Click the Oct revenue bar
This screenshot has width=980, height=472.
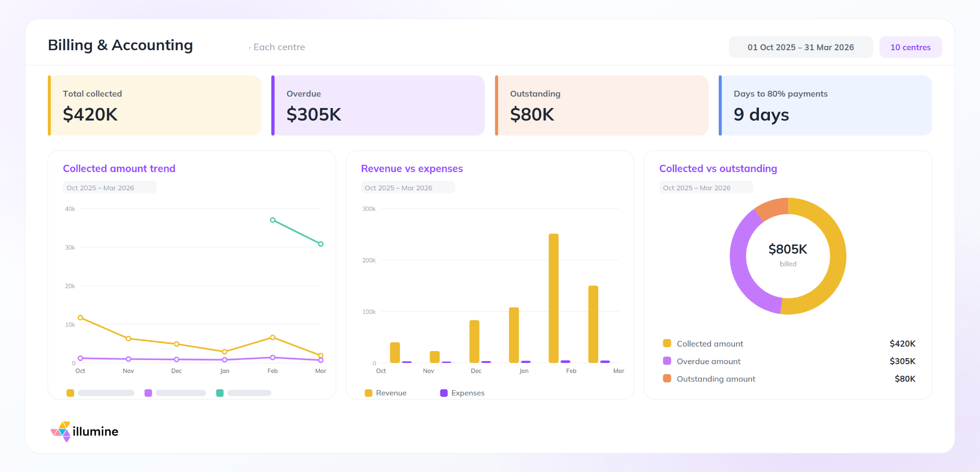(395, 352)
